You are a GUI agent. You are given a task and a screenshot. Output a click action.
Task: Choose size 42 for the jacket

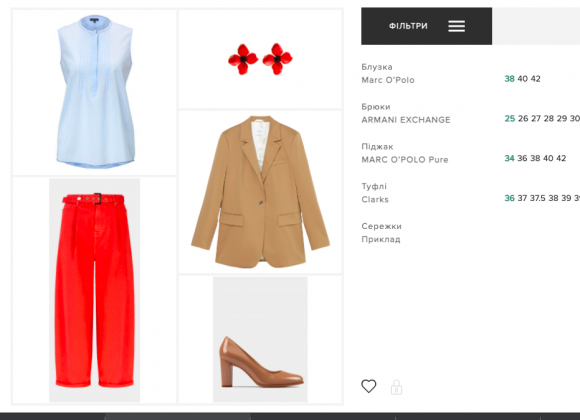(x=561, y=158)
